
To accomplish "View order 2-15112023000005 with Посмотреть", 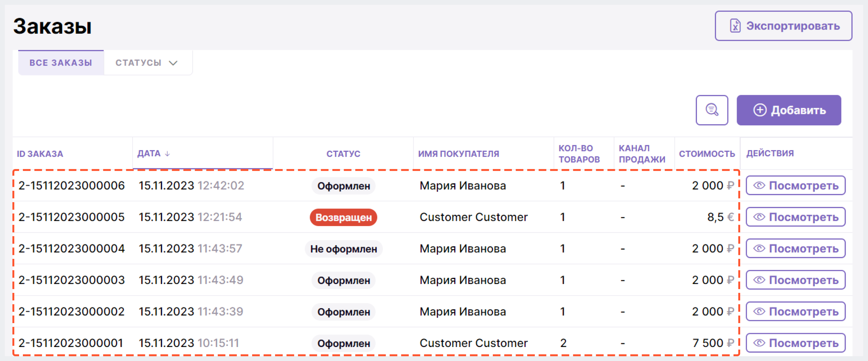I will pyautogui.click(x=796, y=216).
